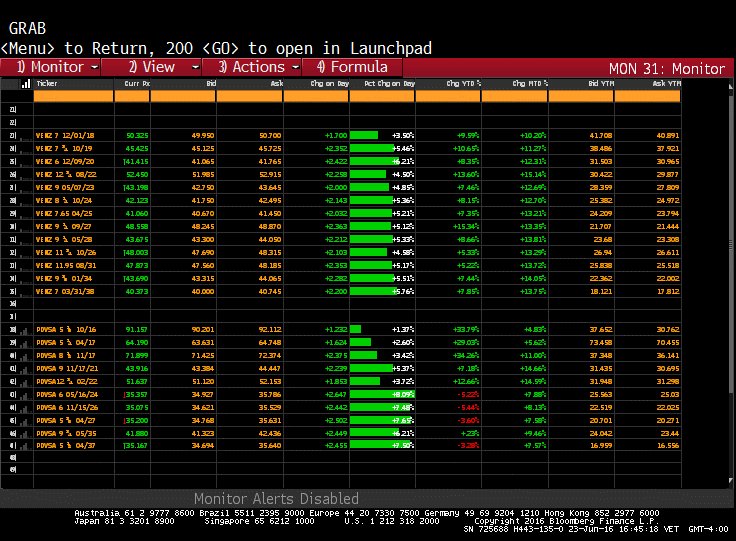
Task: Select ticker VENZ 7 12/01/18
Action: pyautogui.click(x=65, y=136)
